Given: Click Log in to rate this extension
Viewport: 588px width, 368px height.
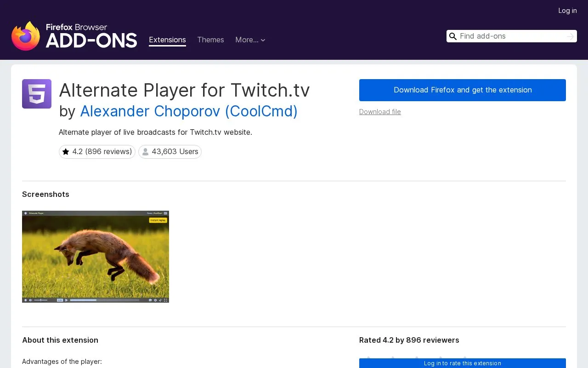Looking at the screenshot, I should (463, 363).
